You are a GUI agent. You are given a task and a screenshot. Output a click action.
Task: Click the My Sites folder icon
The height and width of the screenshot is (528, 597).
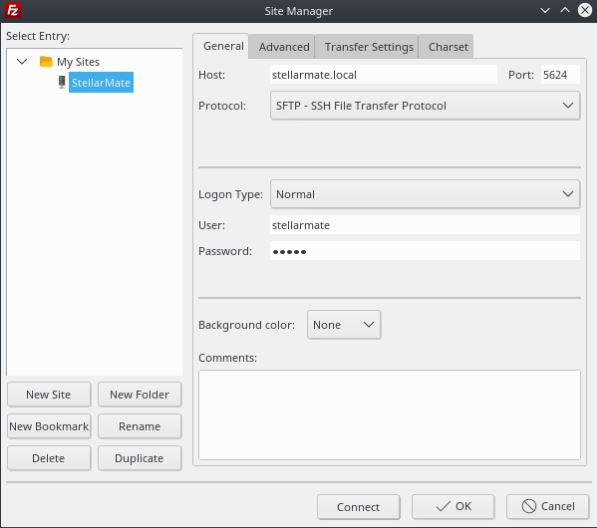click(46, 61)
